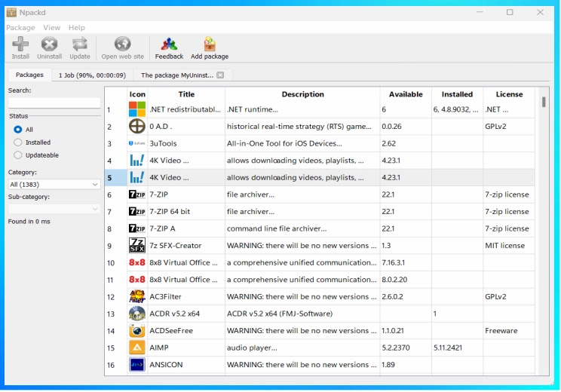The image size is (561, 392).
Task: Select row header number 13
Action: [116, 314]
